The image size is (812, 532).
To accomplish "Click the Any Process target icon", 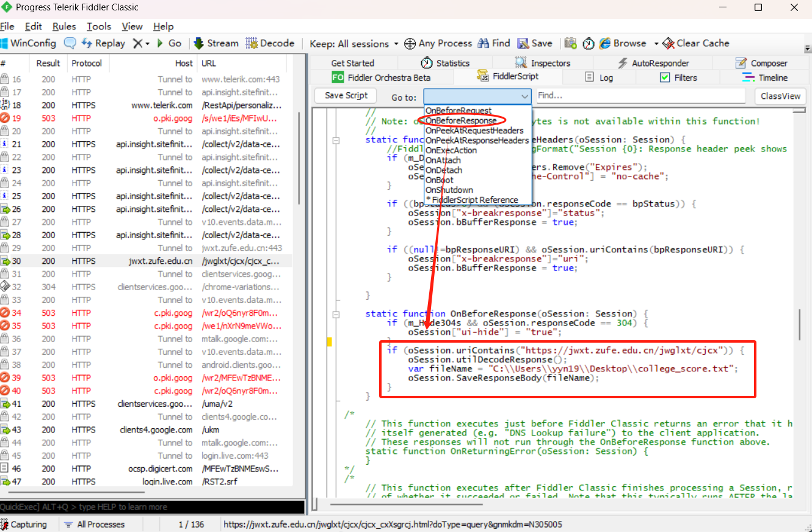I will (410, 43).
